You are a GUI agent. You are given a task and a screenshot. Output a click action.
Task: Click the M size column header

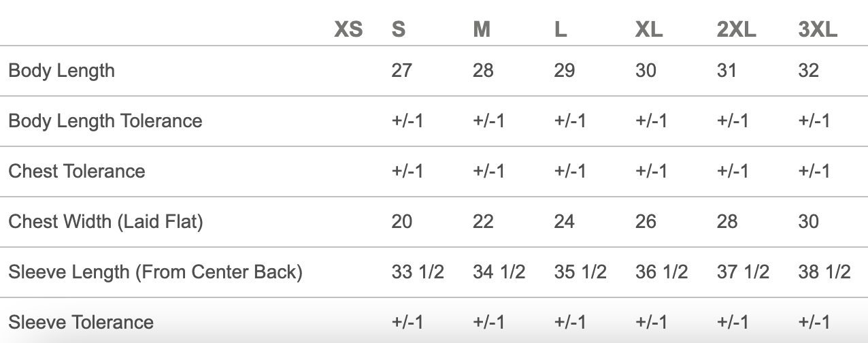[x=482, y=30]
